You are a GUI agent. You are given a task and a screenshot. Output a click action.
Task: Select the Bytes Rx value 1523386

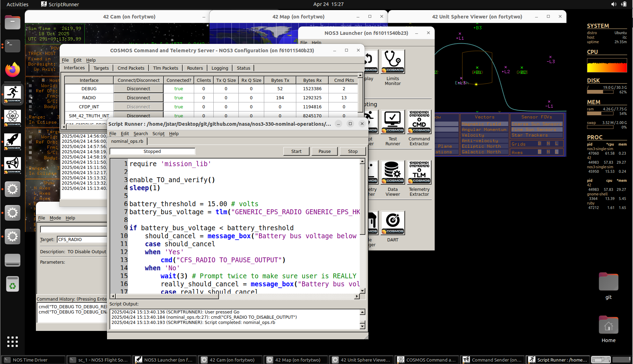point(312,89)
